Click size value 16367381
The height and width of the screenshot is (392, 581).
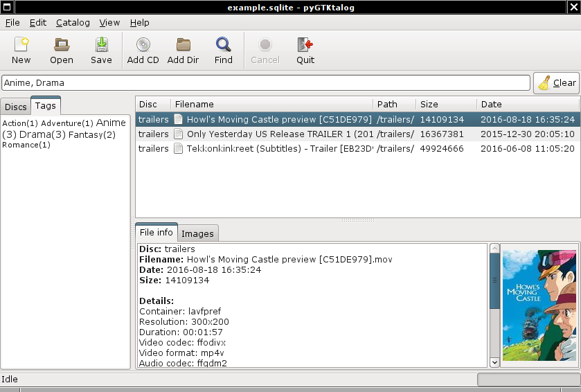442,134
